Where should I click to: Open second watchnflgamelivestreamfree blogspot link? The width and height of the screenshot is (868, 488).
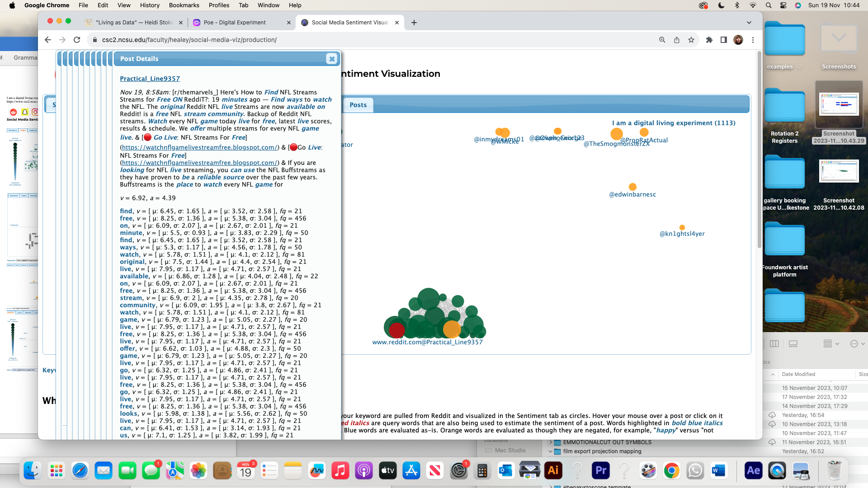click(199, 163)
